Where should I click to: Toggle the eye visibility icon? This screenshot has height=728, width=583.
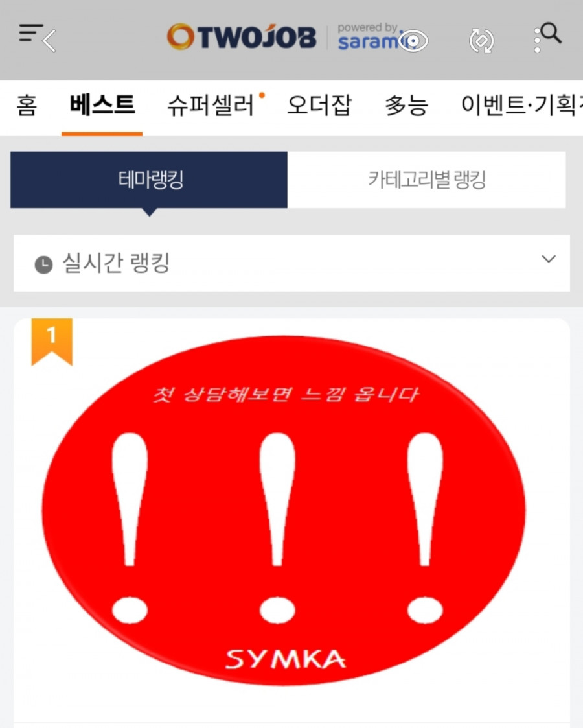click(414, 41)
